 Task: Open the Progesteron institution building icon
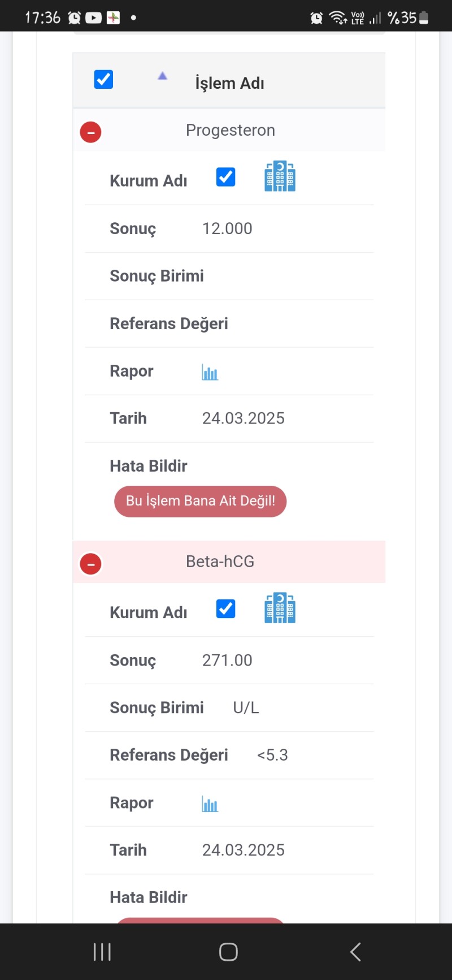280,176
